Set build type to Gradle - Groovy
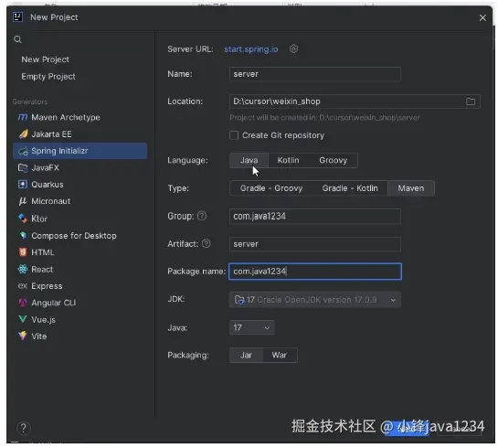Screen dimensions: 498x448 click(271, 188)
